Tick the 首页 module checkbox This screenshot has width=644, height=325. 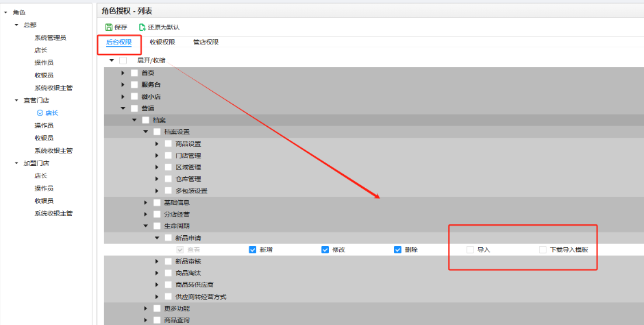point(134,73)
